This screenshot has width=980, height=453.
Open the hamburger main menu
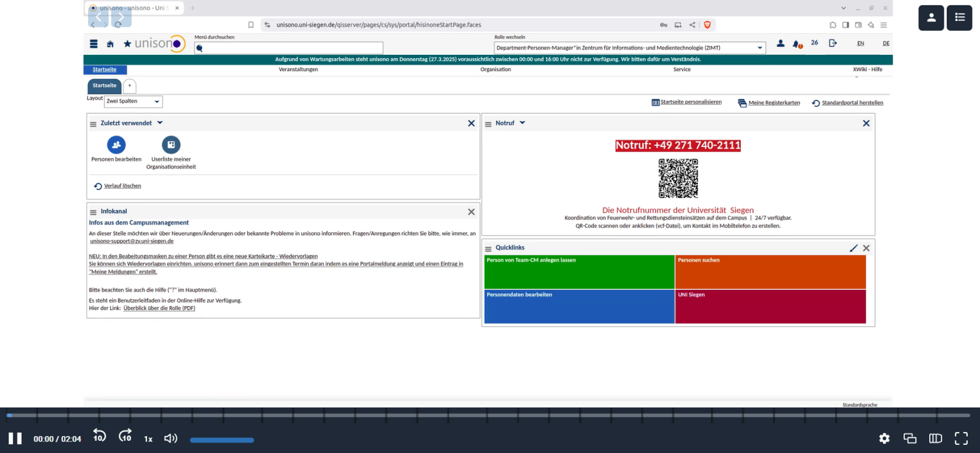pyautogui.click(x=94, y=44)
